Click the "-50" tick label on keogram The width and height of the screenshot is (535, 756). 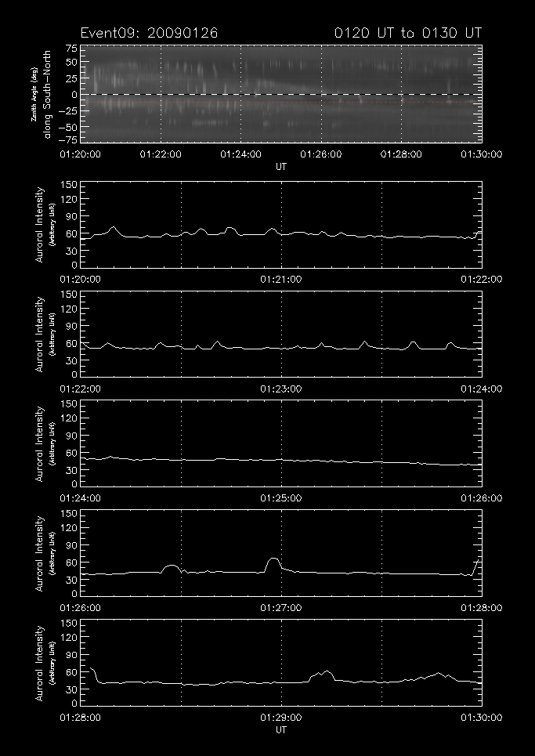pos(68,127)
